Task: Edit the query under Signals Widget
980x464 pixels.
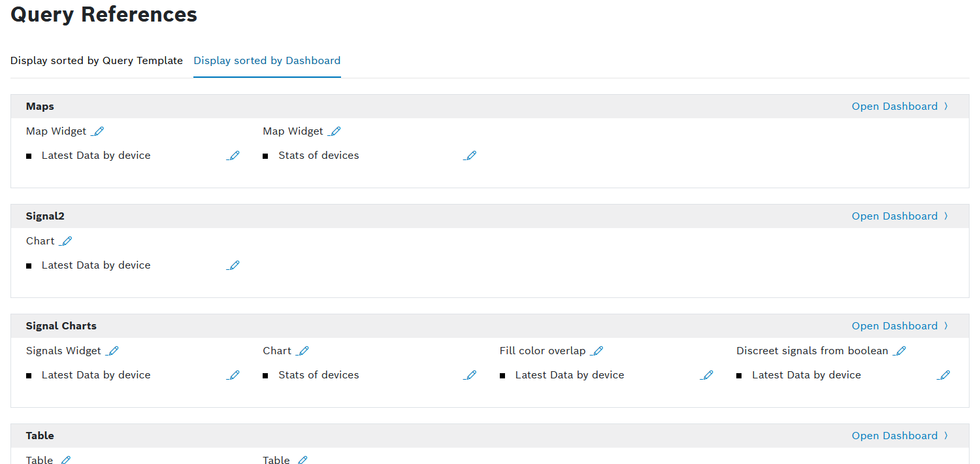Action: [x=233, y=375]
